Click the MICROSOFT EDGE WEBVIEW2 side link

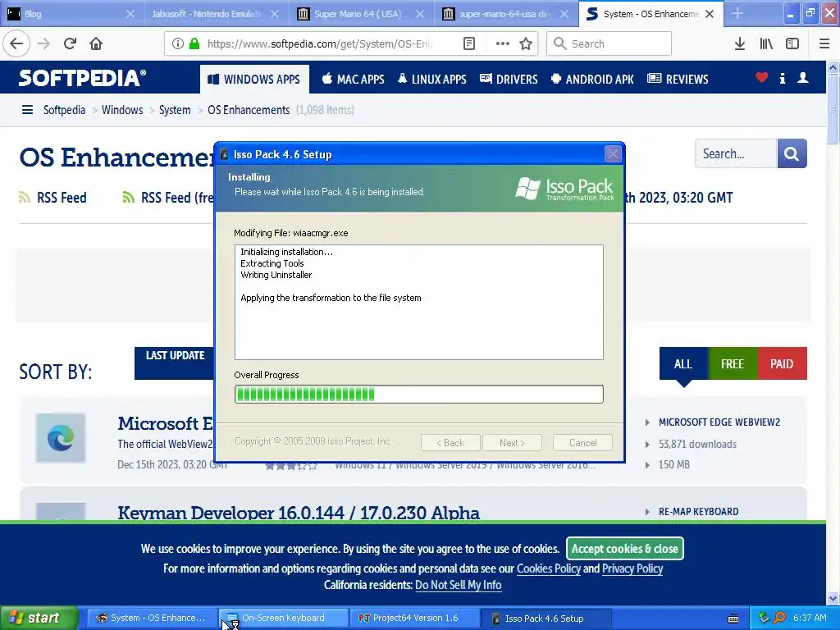[x=719, y=422]
